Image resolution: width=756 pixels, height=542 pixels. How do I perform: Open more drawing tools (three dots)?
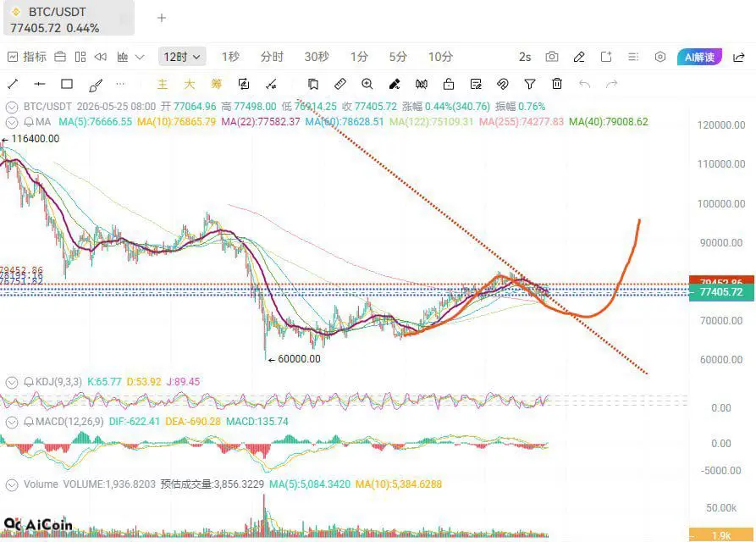[x=120, y=84]
